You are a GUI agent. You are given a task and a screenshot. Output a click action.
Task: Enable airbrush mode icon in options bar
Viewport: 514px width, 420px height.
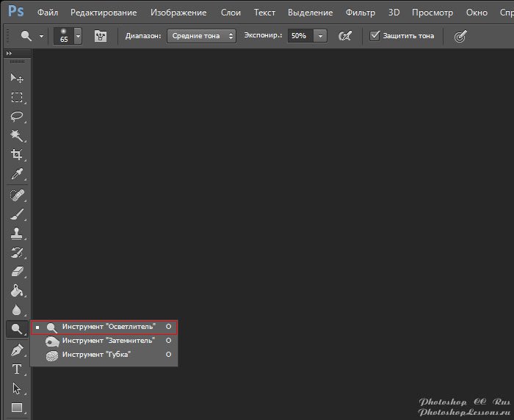pos(344,35)
